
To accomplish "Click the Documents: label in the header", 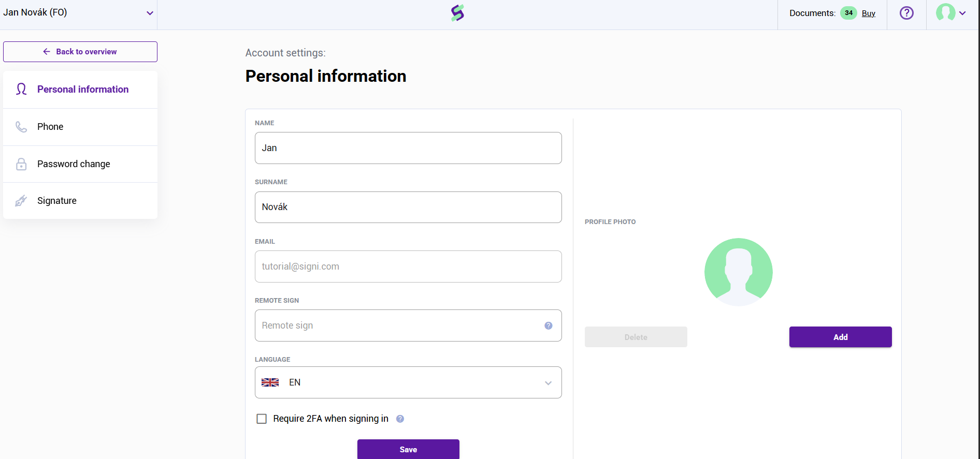I will click(813, 13).
